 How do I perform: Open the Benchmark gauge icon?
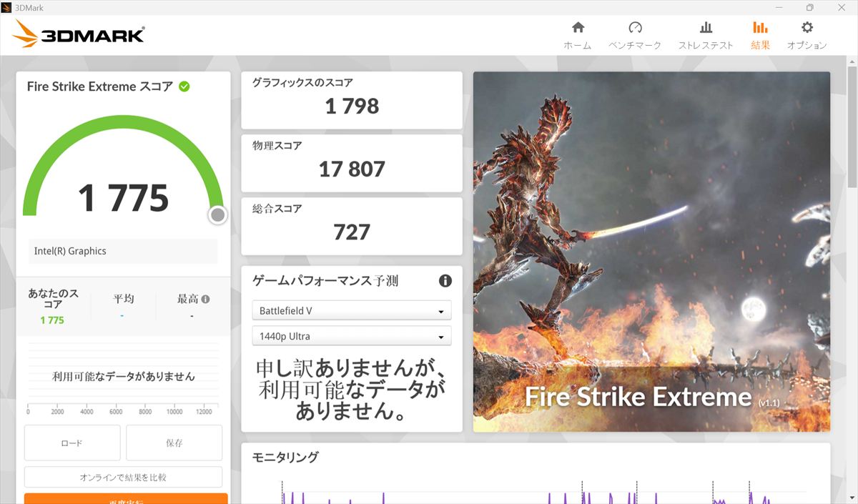click(635, 28)
